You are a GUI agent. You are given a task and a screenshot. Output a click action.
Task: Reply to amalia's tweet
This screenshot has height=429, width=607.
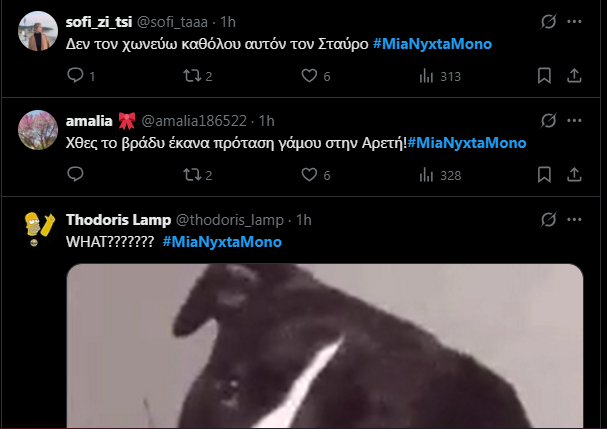click(x=75, y=174)
